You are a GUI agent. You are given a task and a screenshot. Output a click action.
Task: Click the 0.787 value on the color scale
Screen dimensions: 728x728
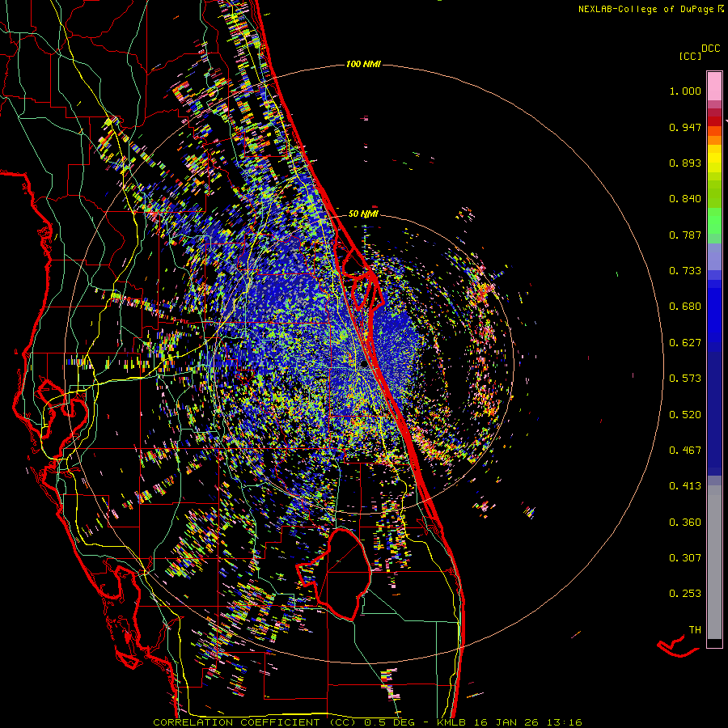[685, 235]
